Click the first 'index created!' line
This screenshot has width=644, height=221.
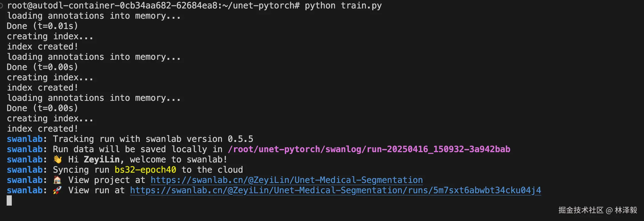42,46
